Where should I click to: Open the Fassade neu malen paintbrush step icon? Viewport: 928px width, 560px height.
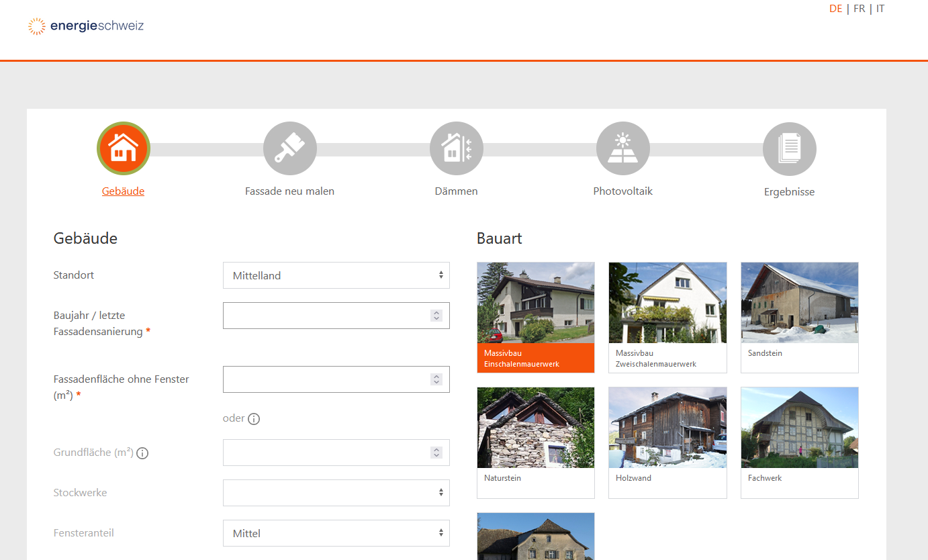pos(290,148)
